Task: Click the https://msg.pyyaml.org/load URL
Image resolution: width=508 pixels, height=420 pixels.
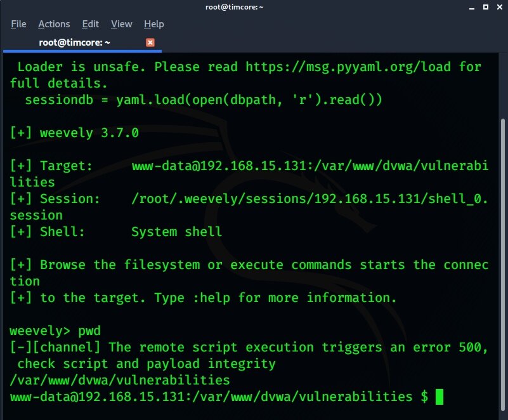Action: (x=348, y=67)
